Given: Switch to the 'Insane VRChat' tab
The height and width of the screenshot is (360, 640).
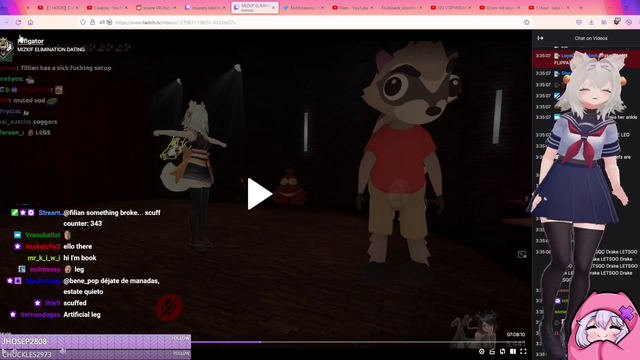Looking at the screenshot, I should 156,8.
